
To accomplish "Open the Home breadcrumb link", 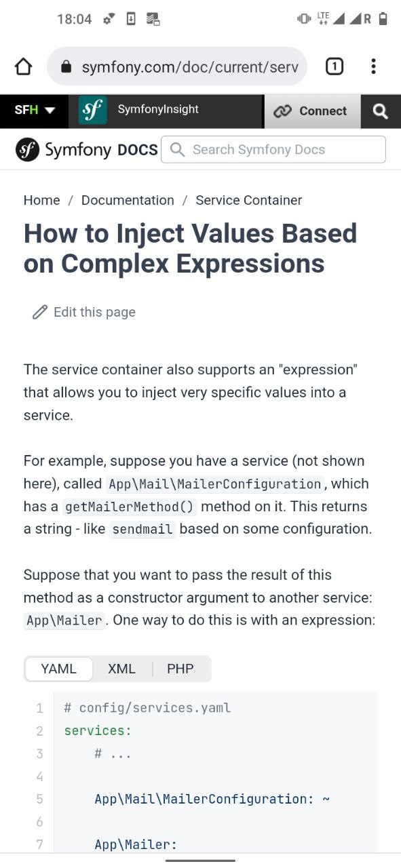I will coord(41,200).
